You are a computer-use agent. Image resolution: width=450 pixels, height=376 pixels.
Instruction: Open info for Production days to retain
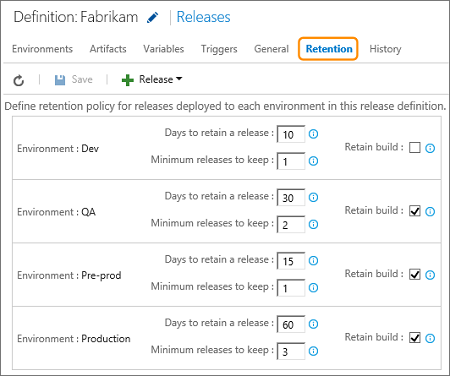coord(313,324)
